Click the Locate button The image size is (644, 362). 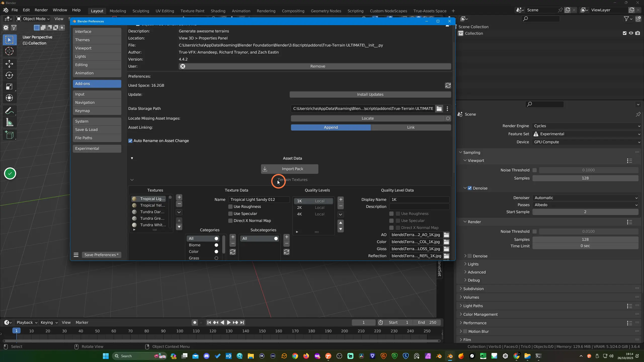click(368, 118)
